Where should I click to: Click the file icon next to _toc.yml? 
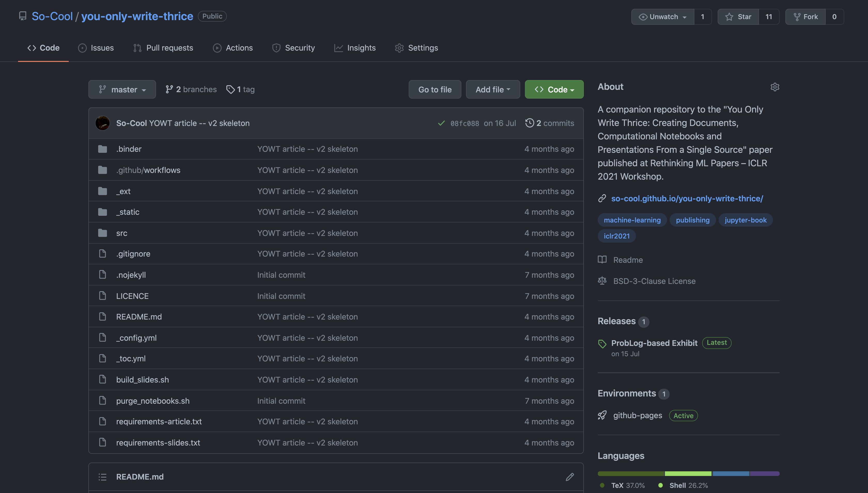(x=102, y=358)
